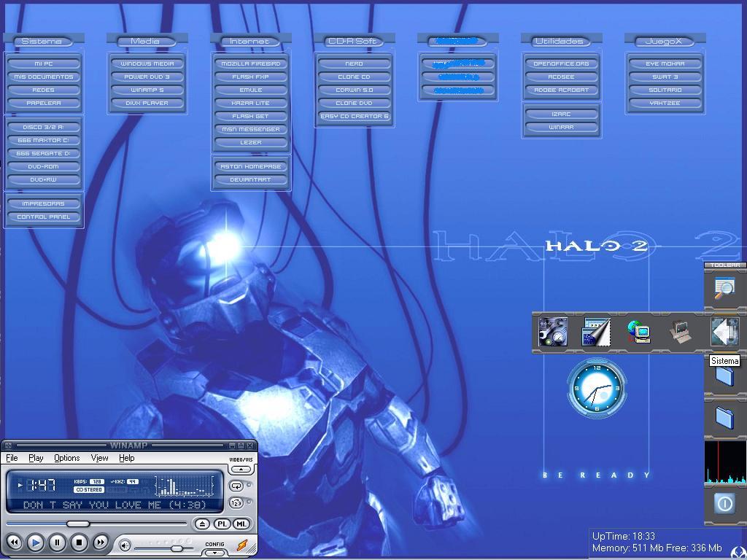747x560 pixels.
Task: Launch Mozilla Firebird
Action: tap(251, 63)
